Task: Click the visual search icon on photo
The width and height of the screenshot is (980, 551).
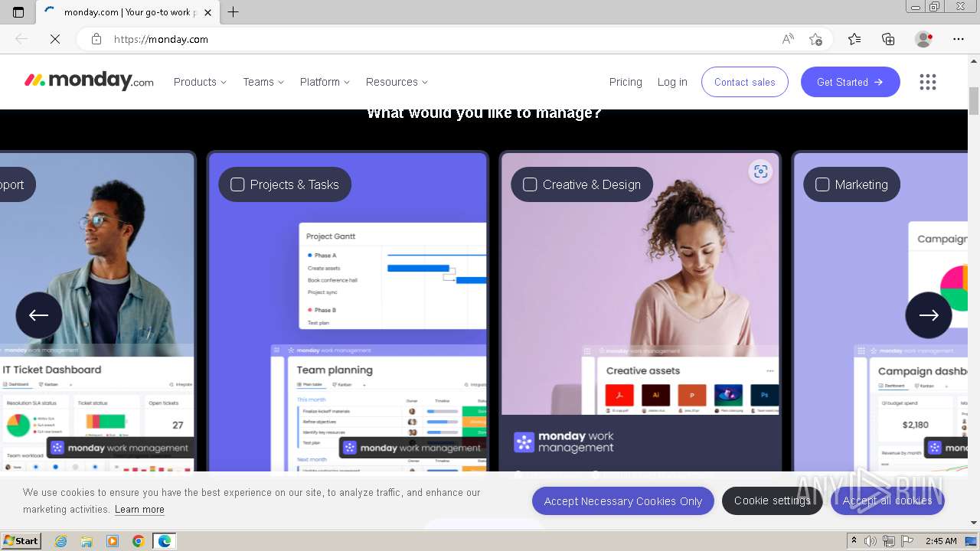Action: (760, 171)
